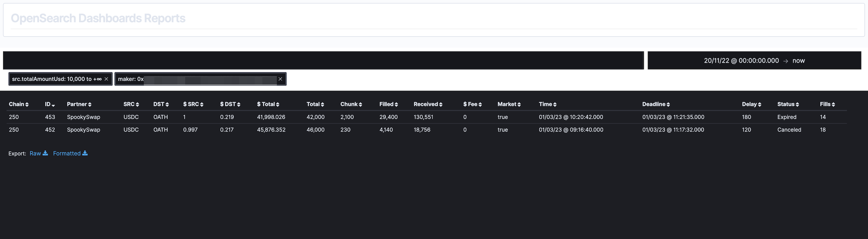
Task: Sort by Filled column
Action: click(389, 104)
